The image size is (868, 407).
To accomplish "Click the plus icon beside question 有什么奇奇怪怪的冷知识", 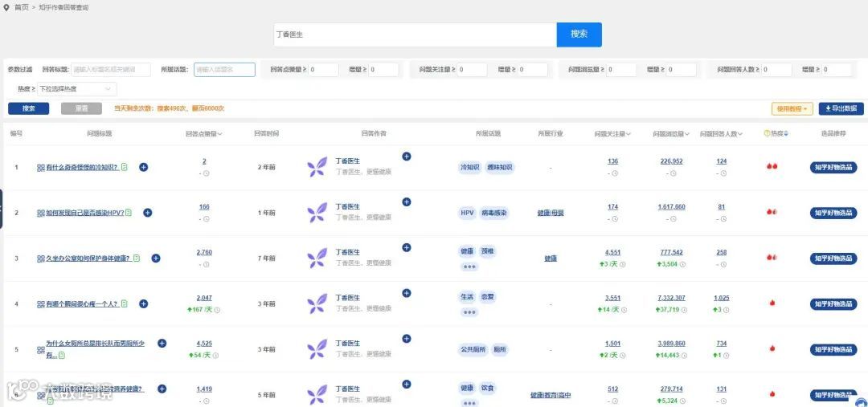I will pyautogui.click(x=143, y=167).
